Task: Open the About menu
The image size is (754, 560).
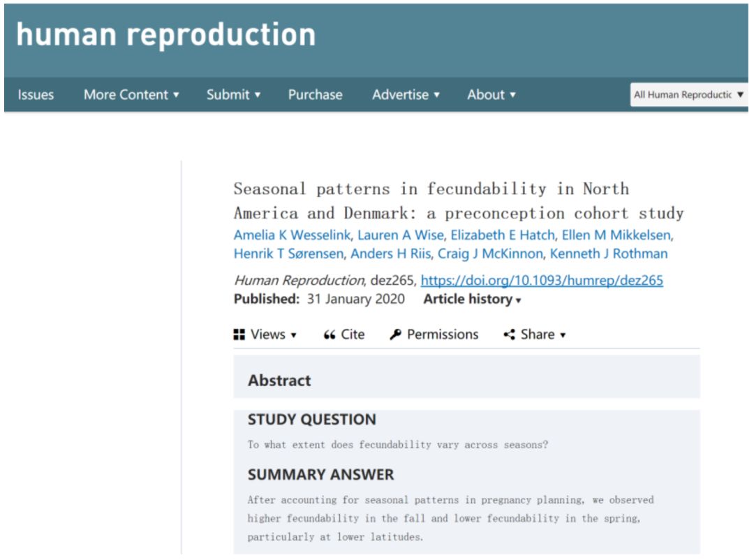Action: 491,95
